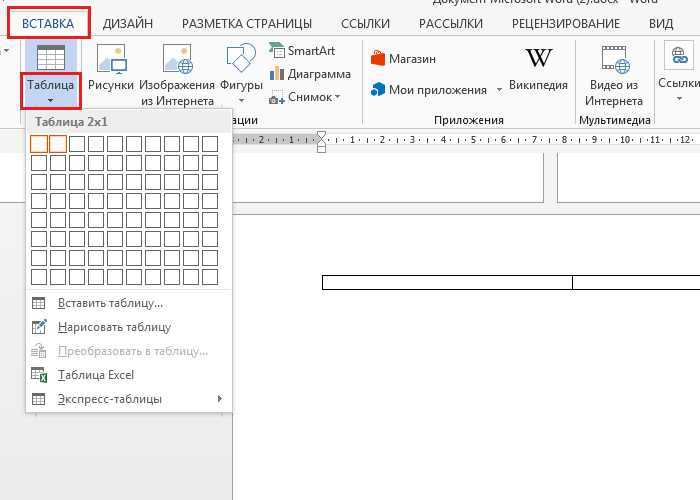Click the Вставить таблицу grid icon
Viewport: 700px width, 500px height.
pos(38,303)
